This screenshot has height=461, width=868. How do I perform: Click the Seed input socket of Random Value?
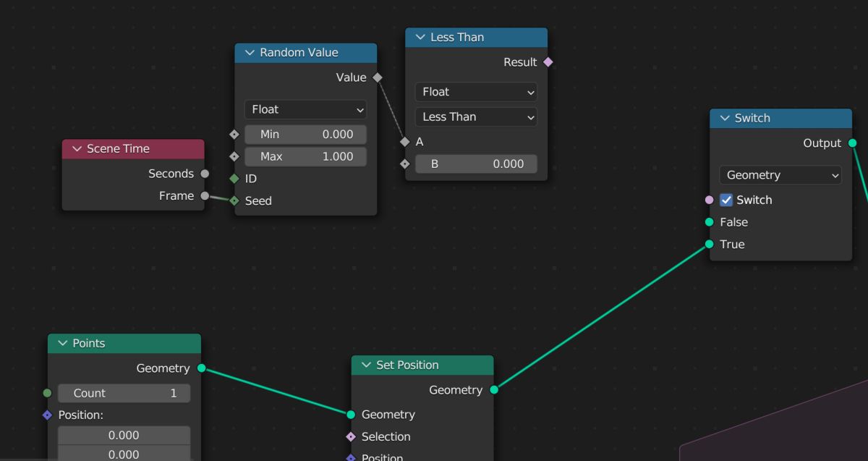pyautogui.click(x=234, y=201)
